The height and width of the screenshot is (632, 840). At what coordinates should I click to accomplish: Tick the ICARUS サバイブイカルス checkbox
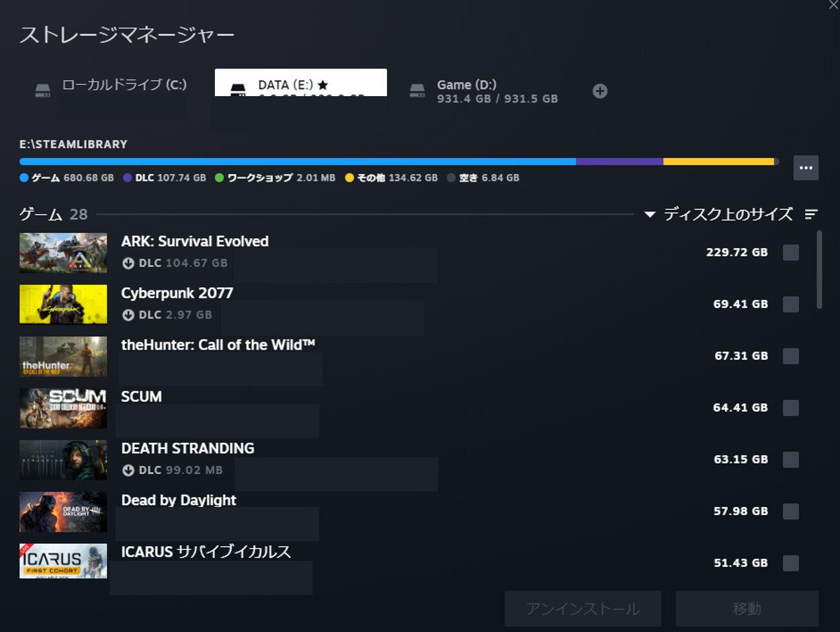791,563
